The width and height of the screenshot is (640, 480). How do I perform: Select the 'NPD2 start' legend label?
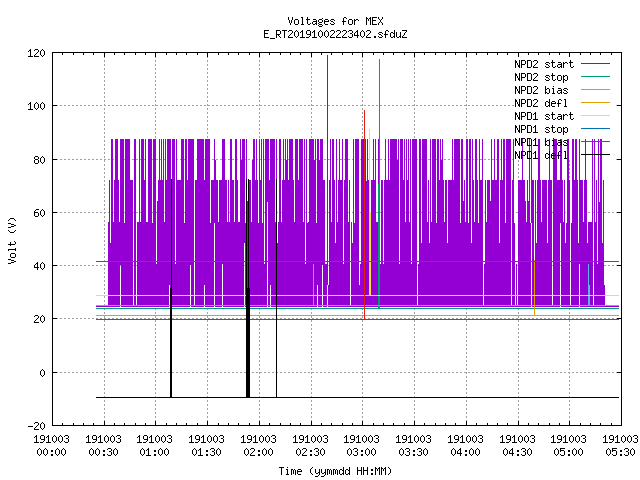[544, 64]
